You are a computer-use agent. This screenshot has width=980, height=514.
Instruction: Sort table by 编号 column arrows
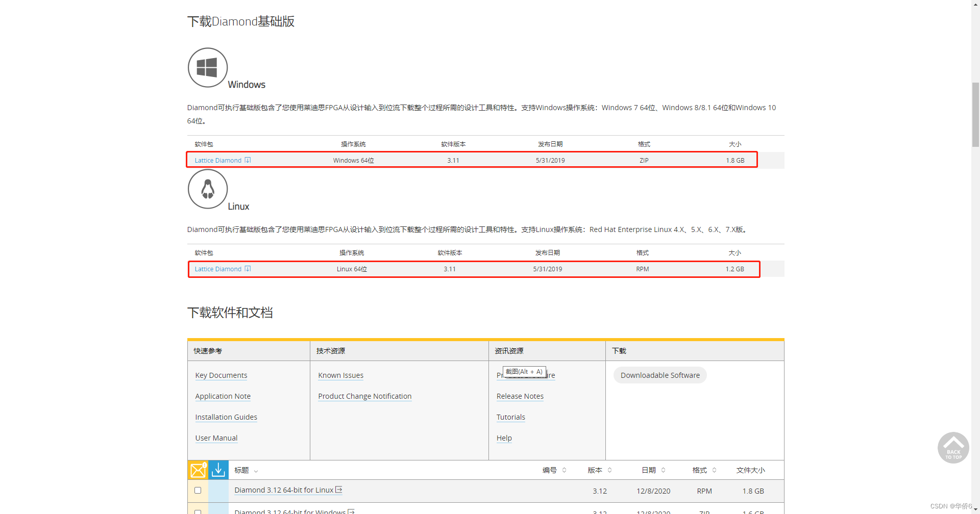tap(564, 470)
